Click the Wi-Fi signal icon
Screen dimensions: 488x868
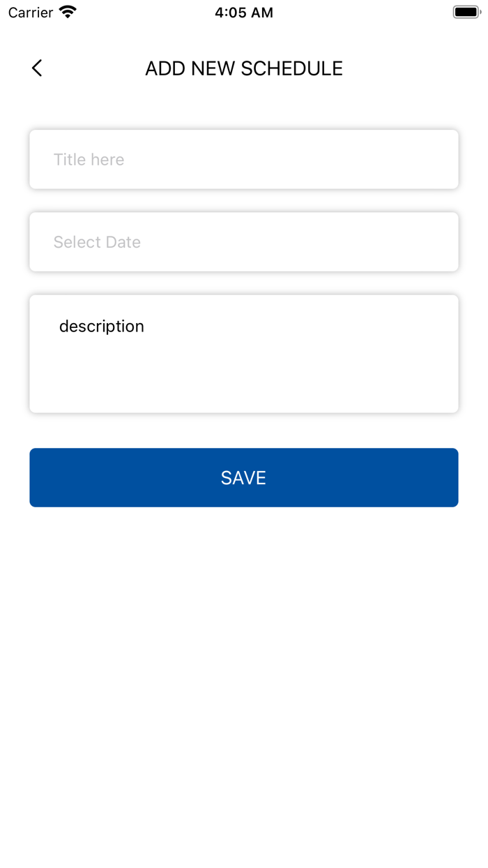pyautogui.click(x=68, y=12)
